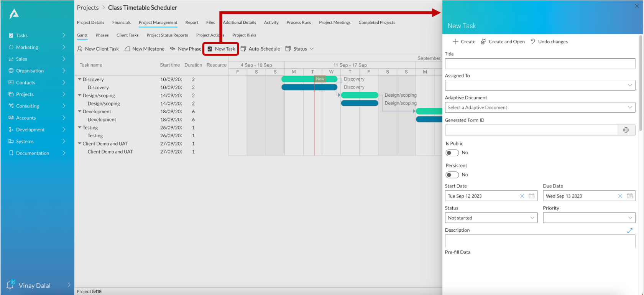Viewport: 644px width, 295px height.
Task: Click the New Milestone icon
Action: pyautogui.click(x=127, y=49)
